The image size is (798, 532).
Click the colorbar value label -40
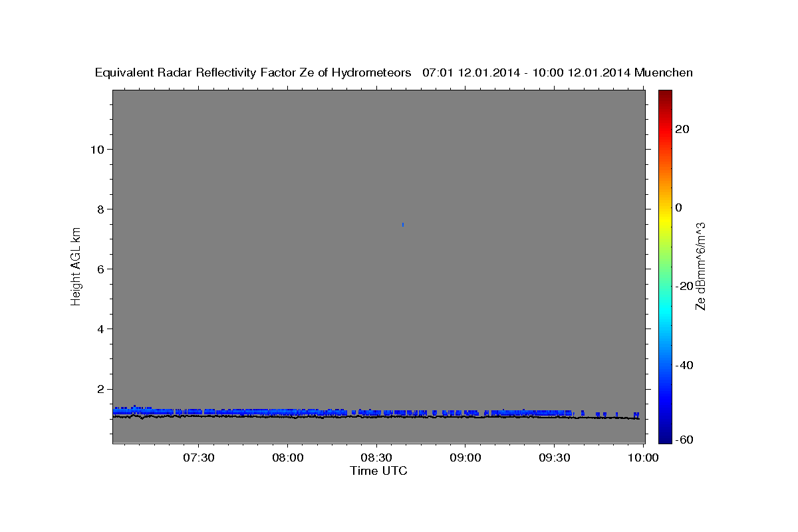click(685, 365)
